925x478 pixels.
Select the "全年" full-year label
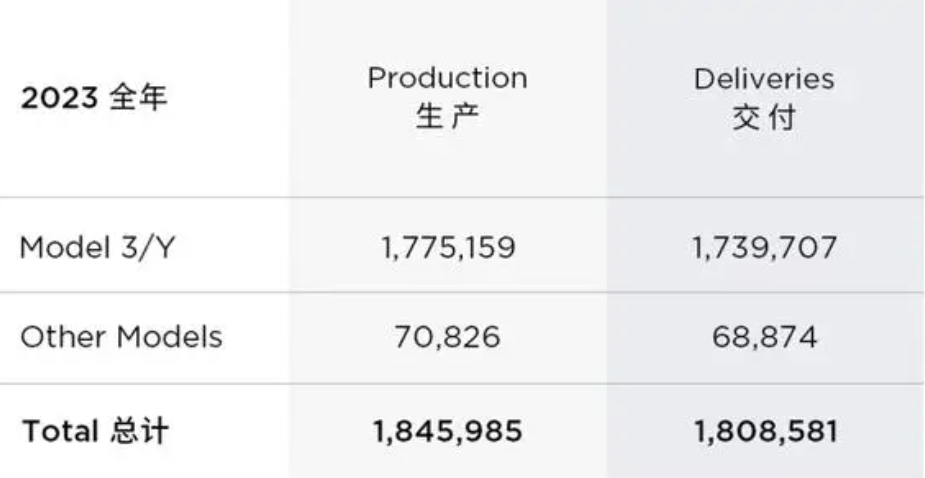[138, 101]
